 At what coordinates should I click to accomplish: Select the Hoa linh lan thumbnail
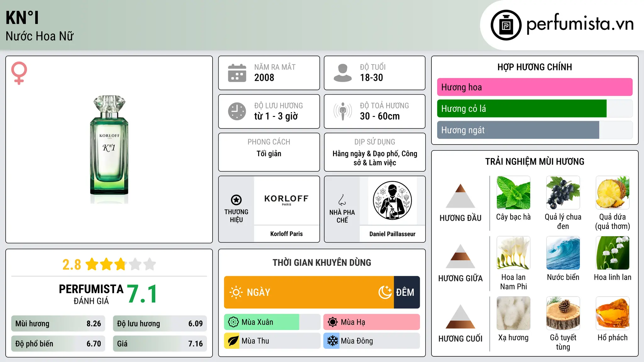coord(613,253)
